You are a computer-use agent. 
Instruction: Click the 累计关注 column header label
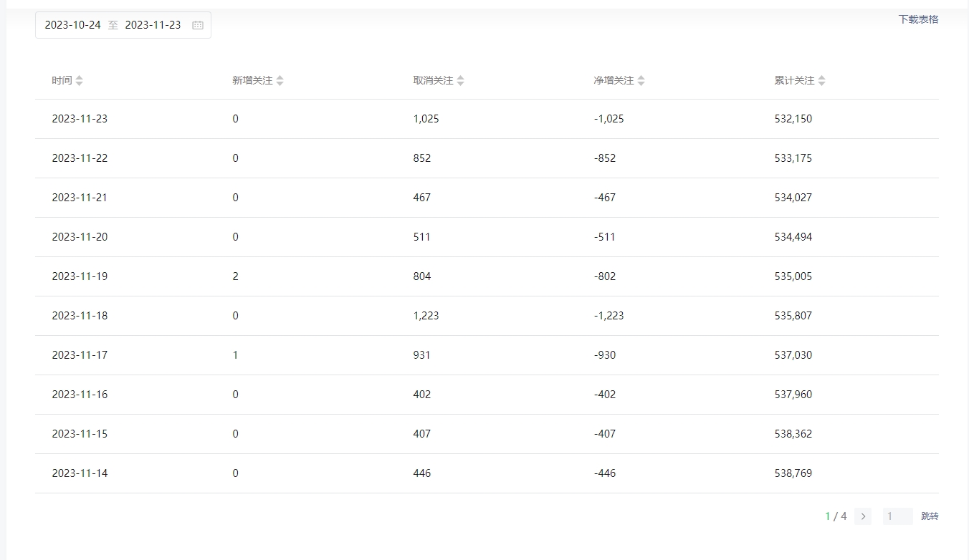click(794, 80)
